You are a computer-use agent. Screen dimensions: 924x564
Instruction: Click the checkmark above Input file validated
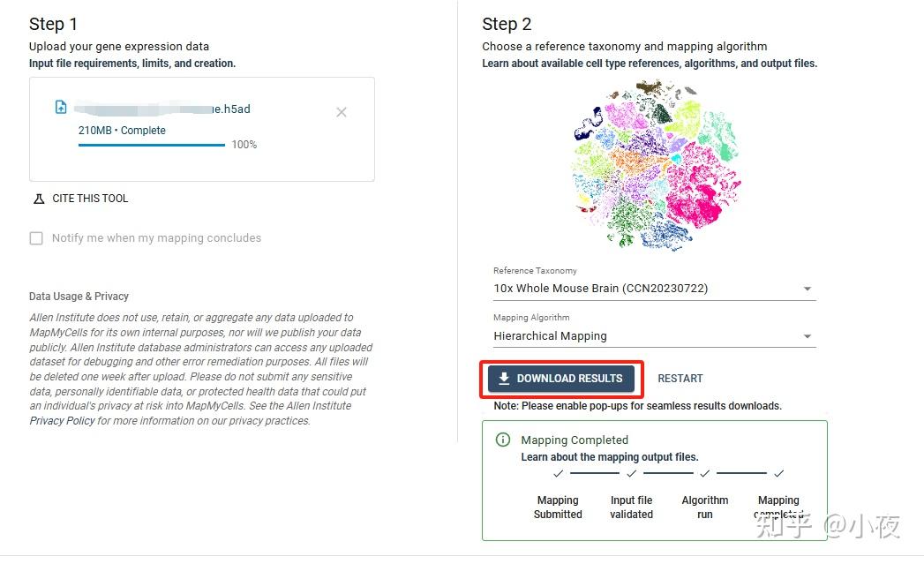click(x=631, y=473)
